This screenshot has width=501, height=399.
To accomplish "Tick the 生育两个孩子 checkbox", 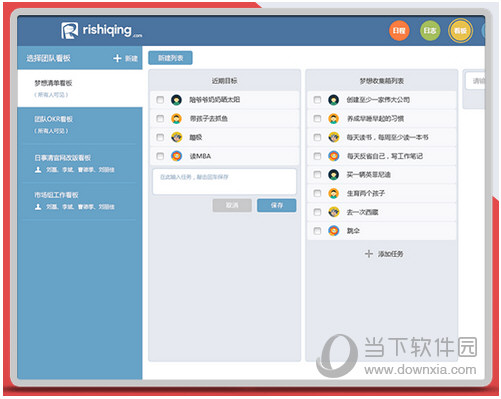I will (317, 193).
